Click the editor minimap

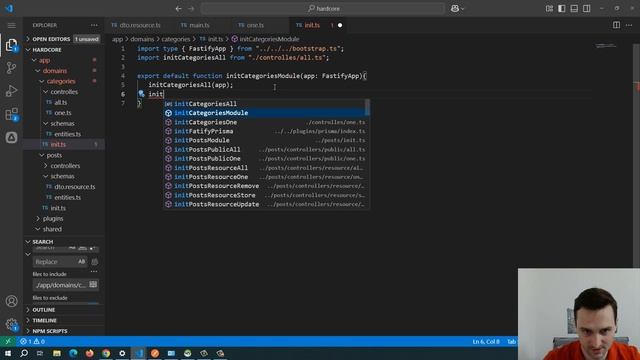[606, 46]
